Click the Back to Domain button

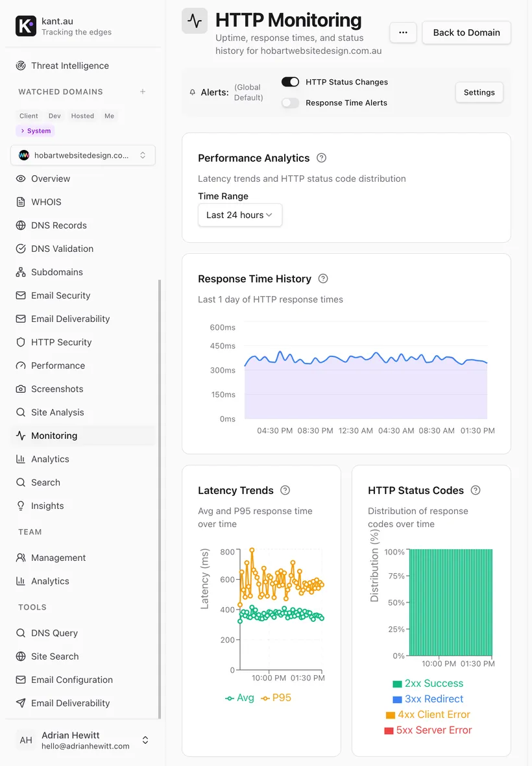pyautogui.click(x=466, y=32)
